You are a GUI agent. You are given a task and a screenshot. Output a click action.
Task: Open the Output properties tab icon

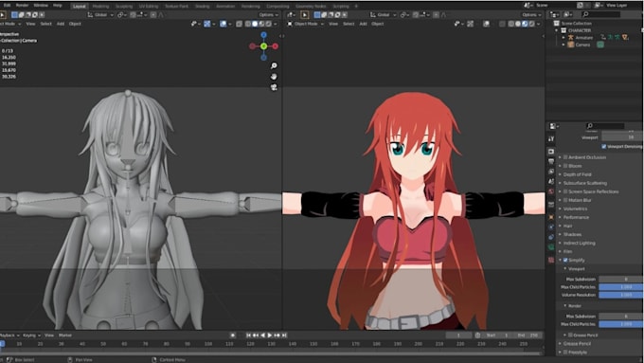pyautogui.click(x=551, y=161)
